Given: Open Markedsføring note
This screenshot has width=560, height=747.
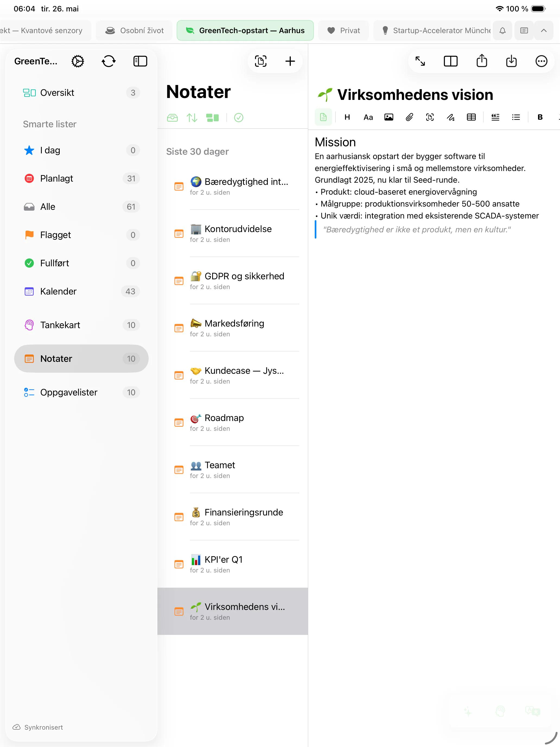Looking at the screenshot, I should tap(233, 328).
